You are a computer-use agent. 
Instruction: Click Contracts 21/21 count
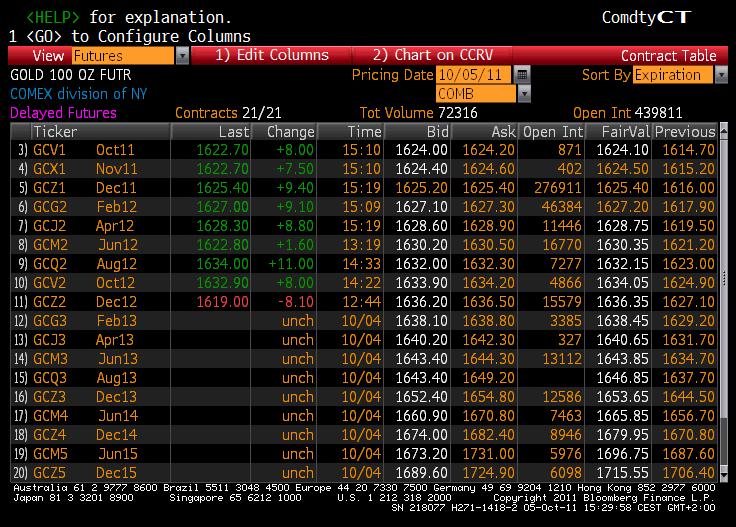point(228,113)
